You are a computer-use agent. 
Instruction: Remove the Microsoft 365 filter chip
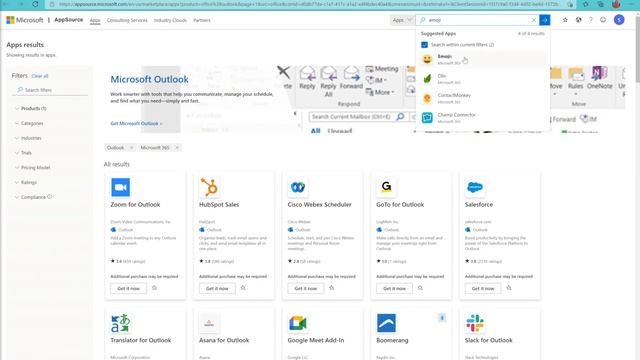(x=177, y=148)
